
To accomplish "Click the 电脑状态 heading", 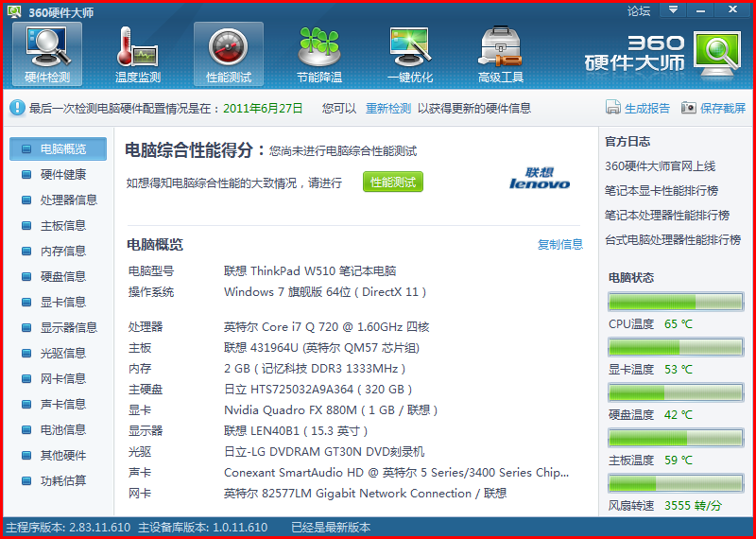I will pos(631,277).
